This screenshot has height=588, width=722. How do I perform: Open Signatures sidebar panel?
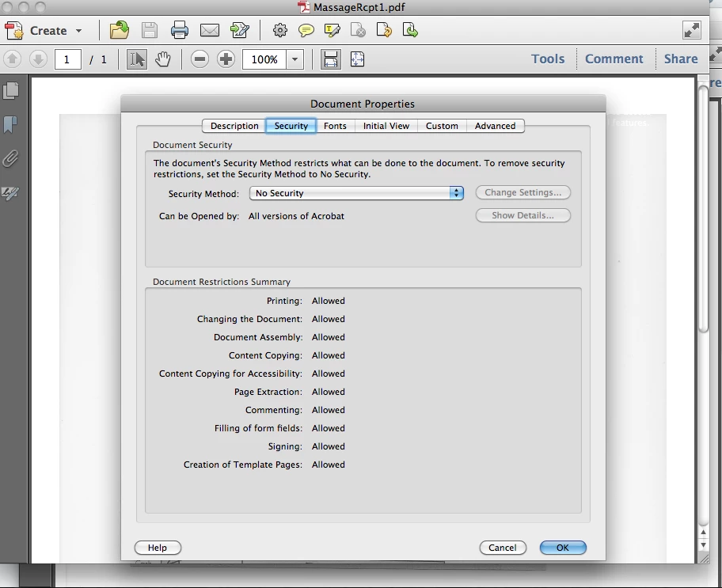[x=10, y=193]
